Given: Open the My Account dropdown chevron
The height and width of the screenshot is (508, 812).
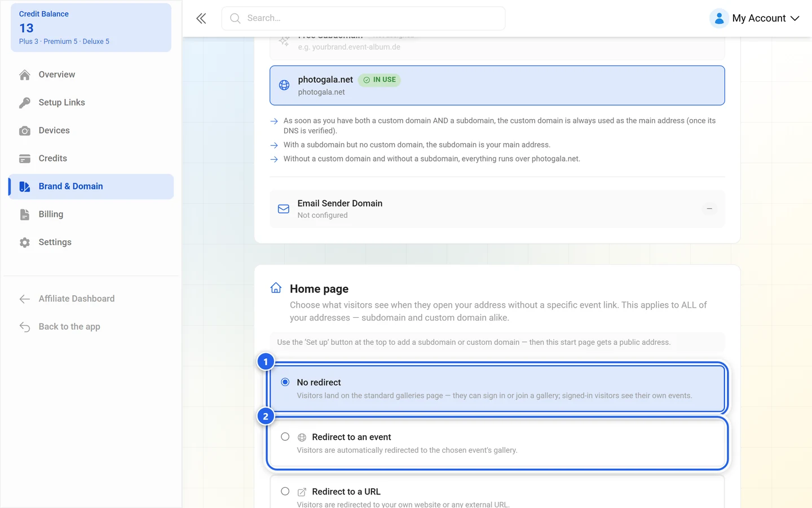Looking at the screenshot, I should 795,19.
